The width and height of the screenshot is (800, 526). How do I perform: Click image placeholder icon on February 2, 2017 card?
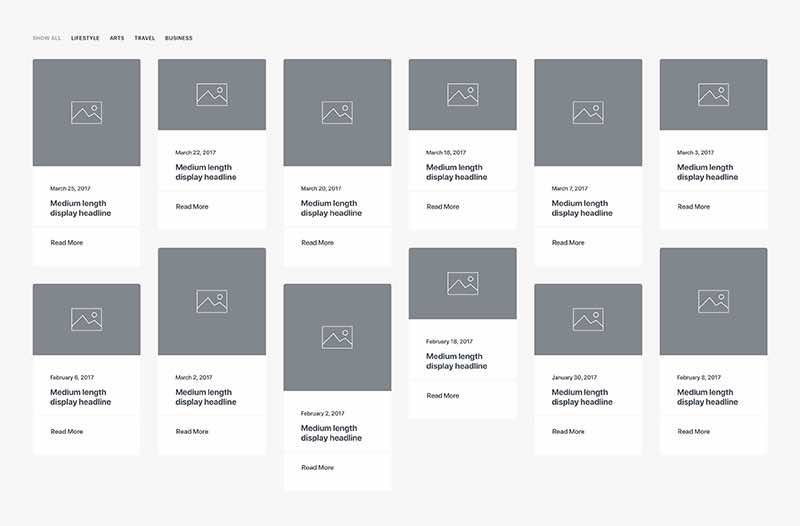pyautogui.click(x=337, y=337)
